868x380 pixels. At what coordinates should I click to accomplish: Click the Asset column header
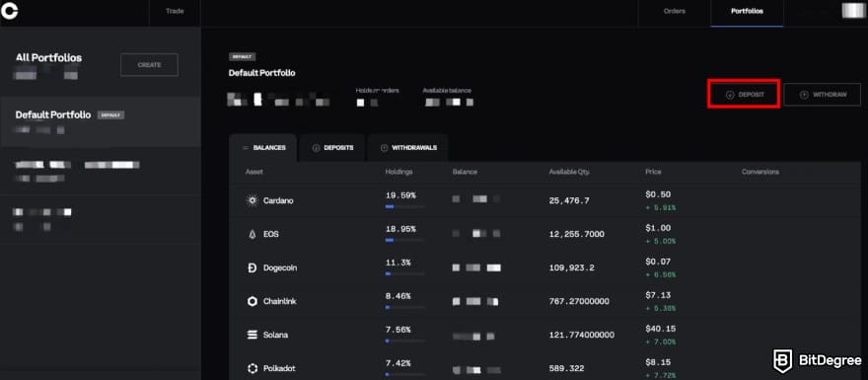(254, 172)
